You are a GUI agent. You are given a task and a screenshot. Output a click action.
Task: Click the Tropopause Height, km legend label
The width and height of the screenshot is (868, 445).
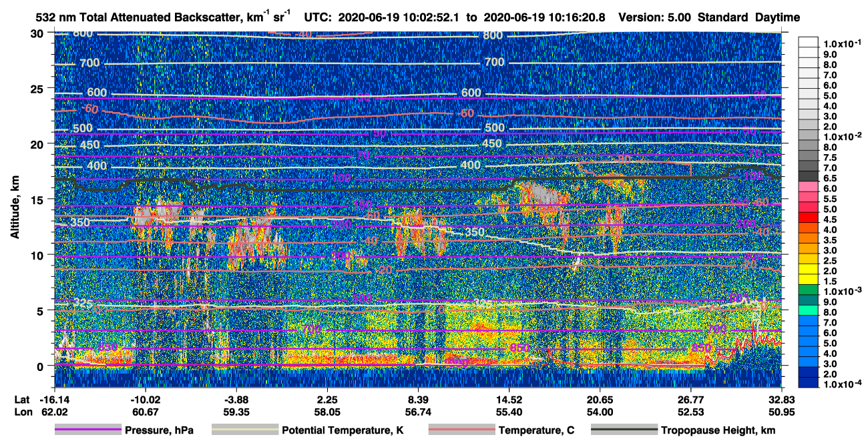tap(718, 430)
